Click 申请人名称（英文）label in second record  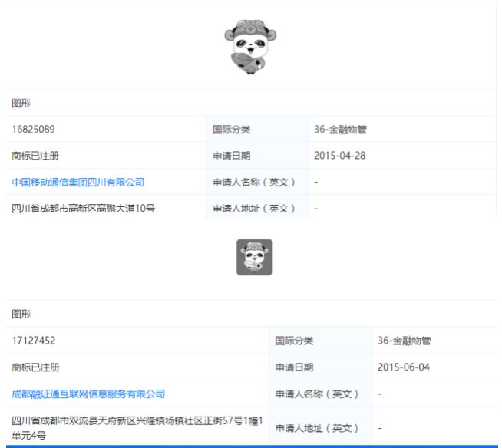(x=317, y=394)
